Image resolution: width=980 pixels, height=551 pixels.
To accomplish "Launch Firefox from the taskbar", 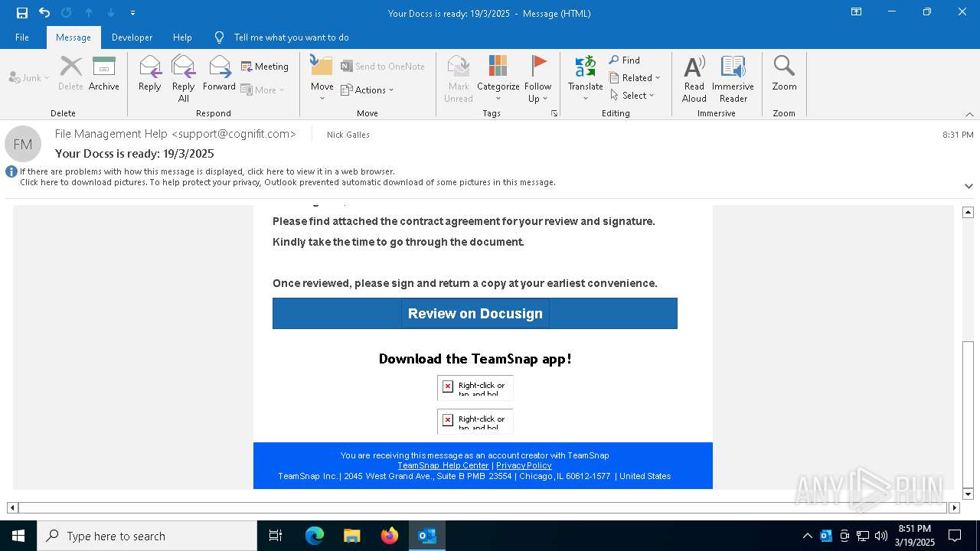I will coord(390,536).
